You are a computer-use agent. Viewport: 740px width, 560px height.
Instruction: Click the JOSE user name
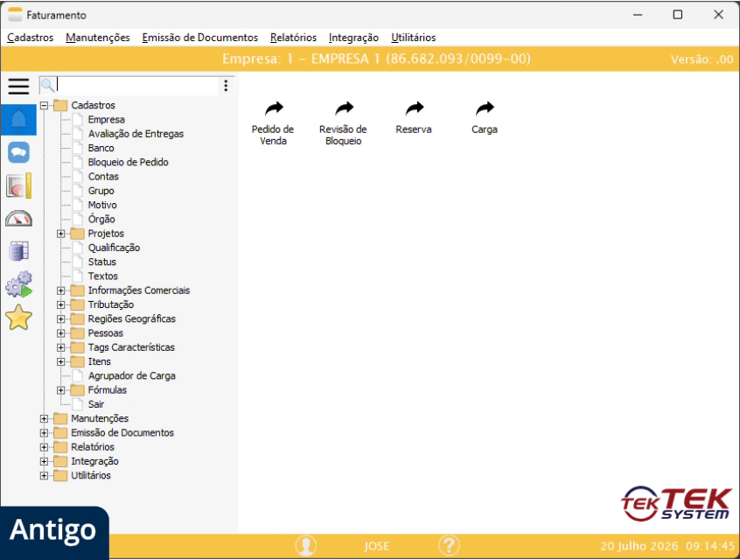point(376,546)
